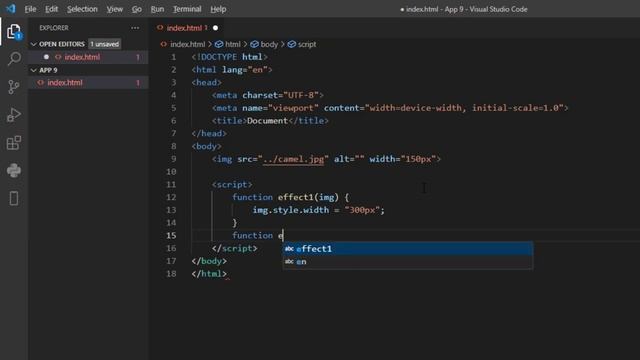640x360 pixels.
Task: Open the Python icon in the activity bar
Action: [14, 171]
